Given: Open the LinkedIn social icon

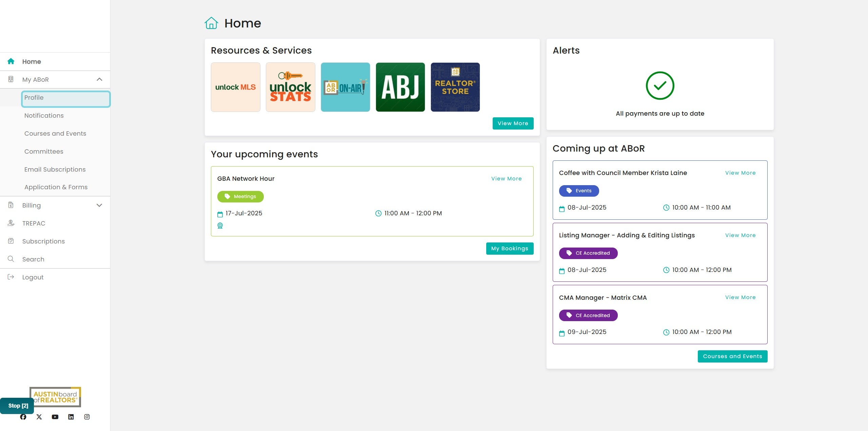Looking at the screenshot, I should [71, 417].
